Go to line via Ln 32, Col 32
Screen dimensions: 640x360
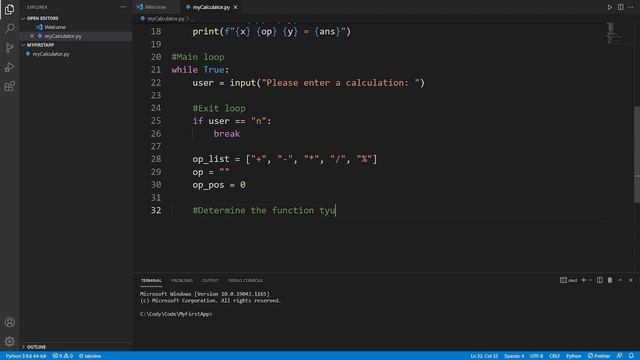(x=484, y=356)
